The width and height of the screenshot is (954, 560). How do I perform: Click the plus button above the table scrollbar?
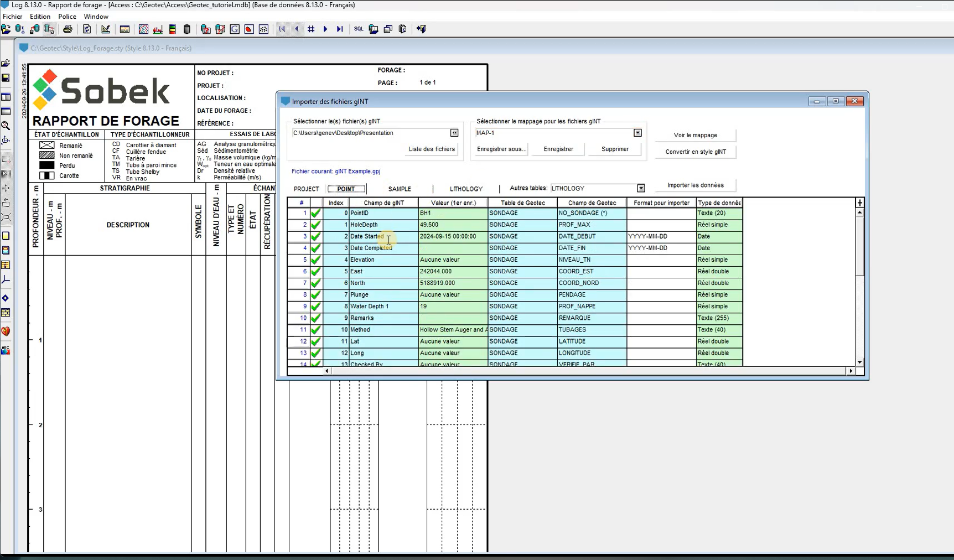pos(860,203)
